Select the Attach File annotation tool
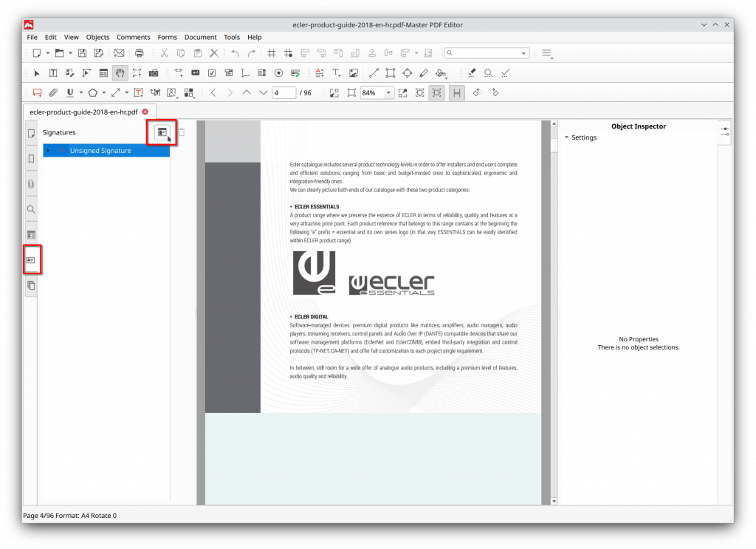756x549 pixels. pos(52,92)
